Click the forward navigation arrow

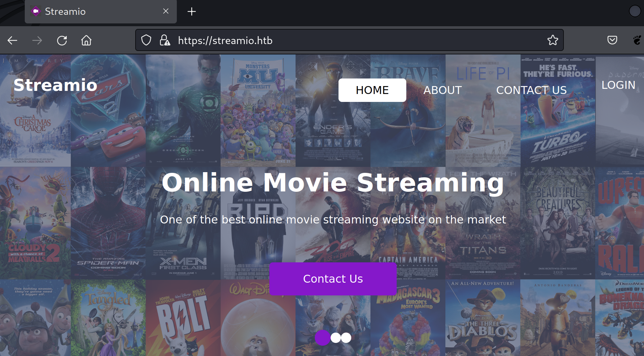[x=37, y=41]
